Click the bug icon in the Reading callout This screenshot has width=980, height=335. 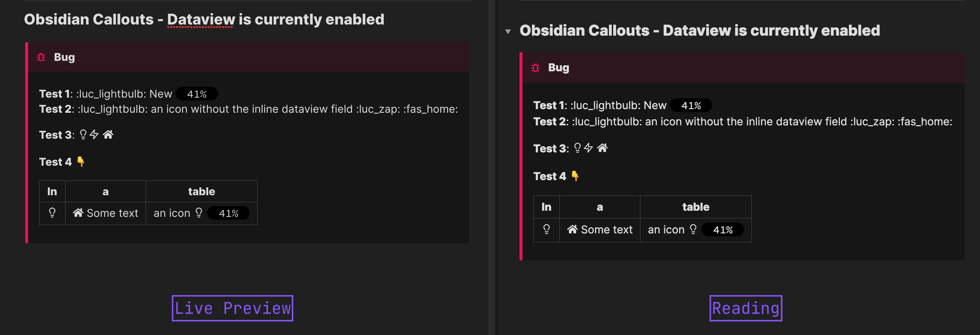coord(536,68)
